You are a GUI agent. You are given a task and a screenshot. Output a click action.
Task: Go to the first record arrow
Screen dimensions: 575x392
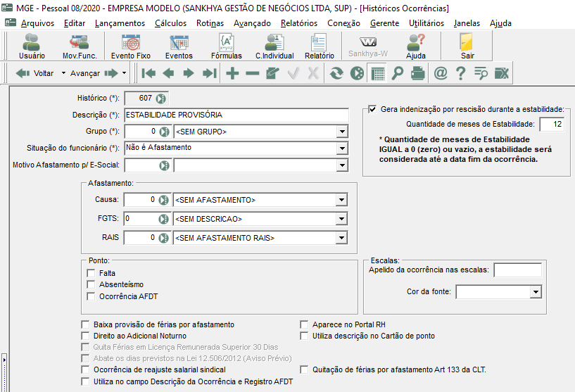[x=149, y=73]
